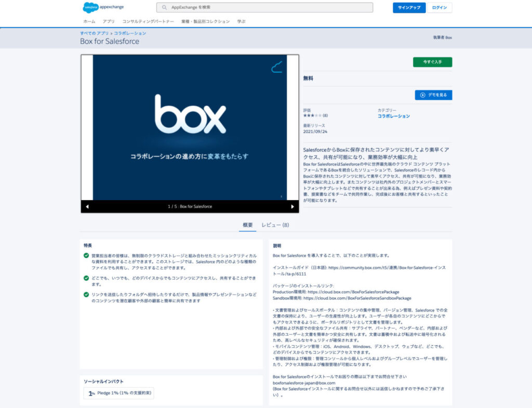Click the Pledge 1% badge icon
The image size is (532, 408).
click(x=91, y=393)
